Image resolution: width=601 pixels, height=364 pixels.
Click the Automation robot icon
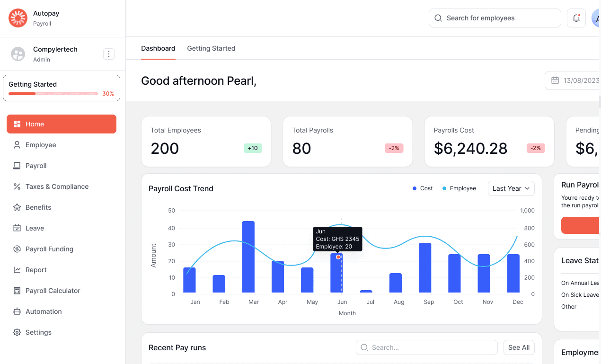pyautogui.click(x=17, y=311)
